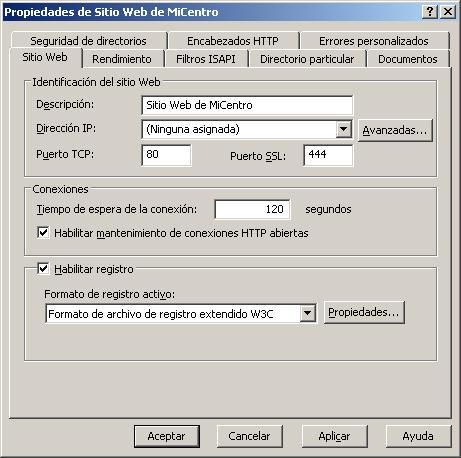The image size is (461, 458).
Task: Expand the Formato de registro activo dropdown
Action: [x=308, y=313]
